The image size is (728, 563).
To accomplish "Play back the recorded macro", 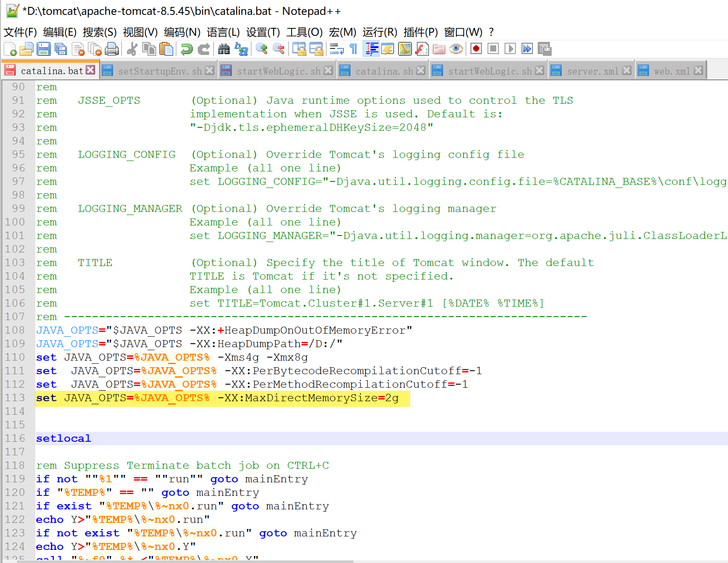I will coord(510,49).
